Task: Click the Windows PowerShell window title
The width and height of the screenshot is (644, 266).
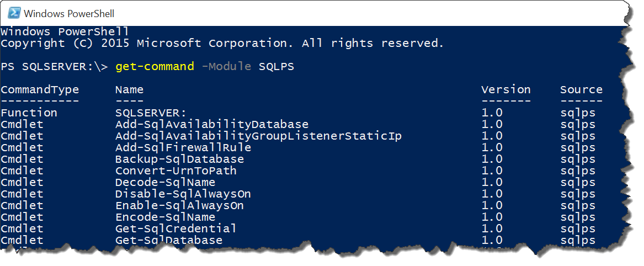Action: pos(69,14)
